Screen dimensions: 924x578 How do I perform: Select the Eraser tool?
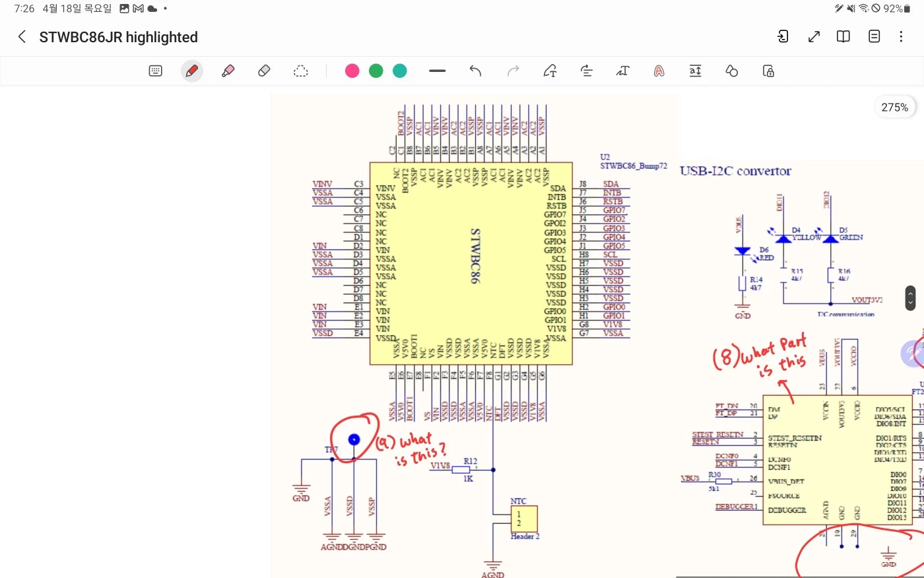264,71
